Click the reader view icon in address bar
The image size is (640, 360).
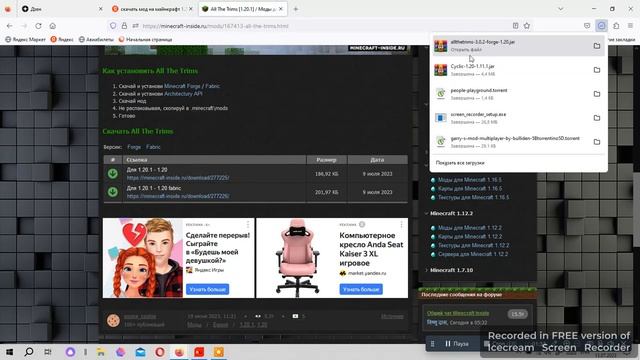click(x=516, y=26)
